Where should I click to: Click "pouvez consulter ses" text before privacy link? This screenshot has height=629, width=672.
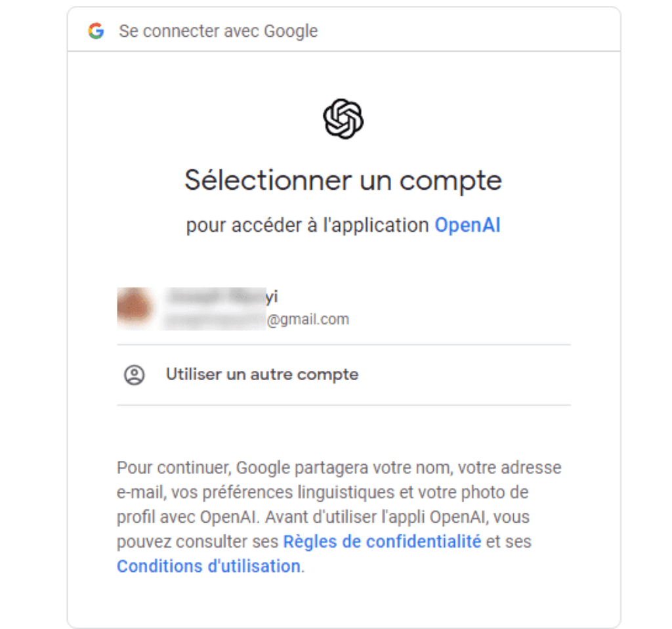(198, 542)
